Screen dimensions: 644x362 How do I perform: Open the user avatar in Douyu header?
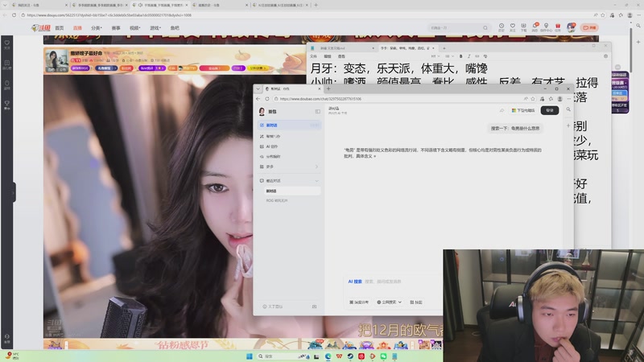click(572, 27)
